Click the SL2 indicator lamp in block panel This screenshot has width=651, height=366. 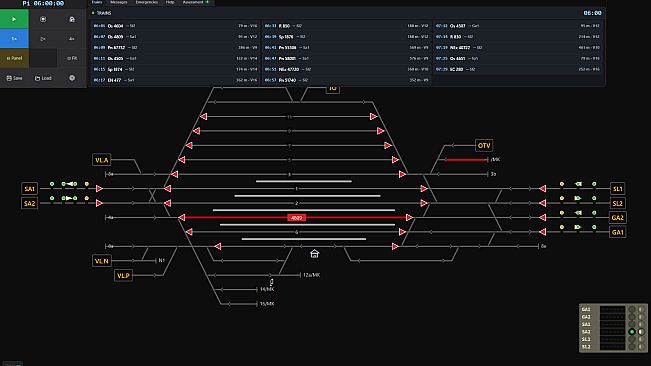[x=632, y=346]
